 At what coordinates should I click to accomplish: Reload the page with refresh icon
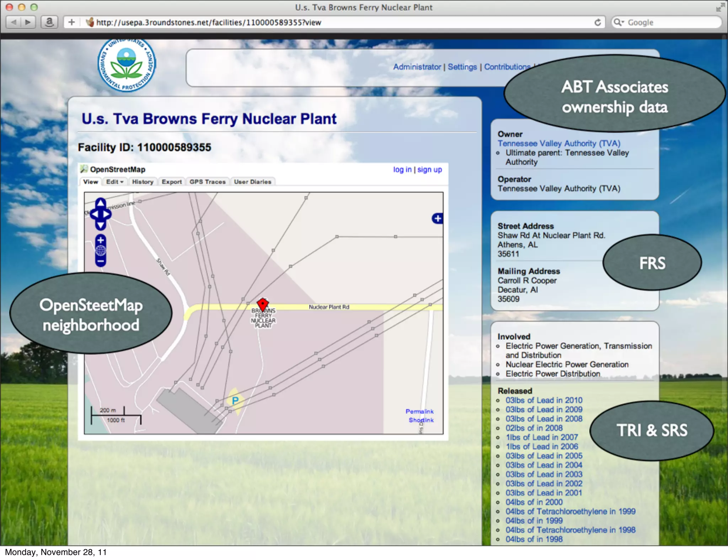(598, 22)
